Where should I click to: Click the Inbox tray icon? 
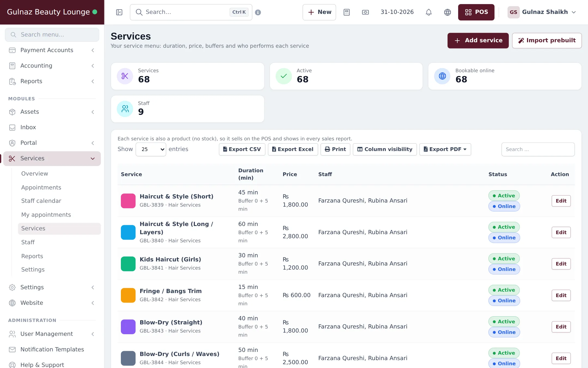[12, 127]
